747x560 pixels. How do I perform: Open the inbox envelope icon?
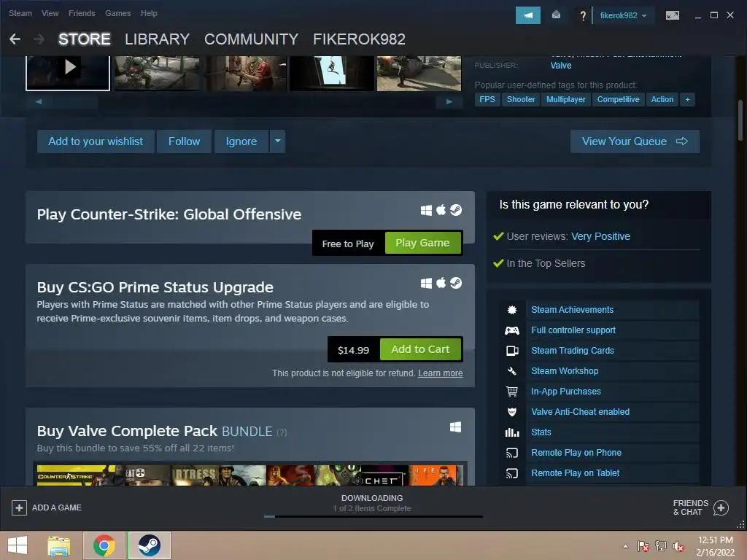(x=556, y=15)
